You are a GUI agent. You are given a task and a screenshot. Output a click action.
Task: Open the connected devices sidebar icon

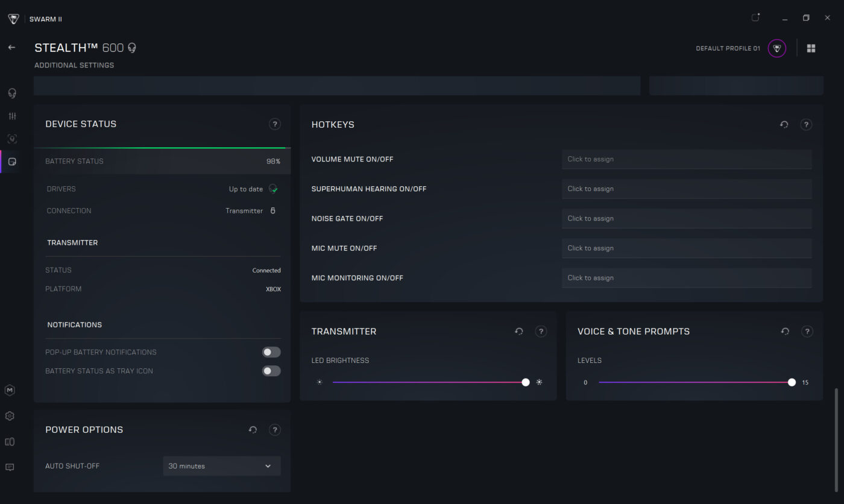coord(10,442)
